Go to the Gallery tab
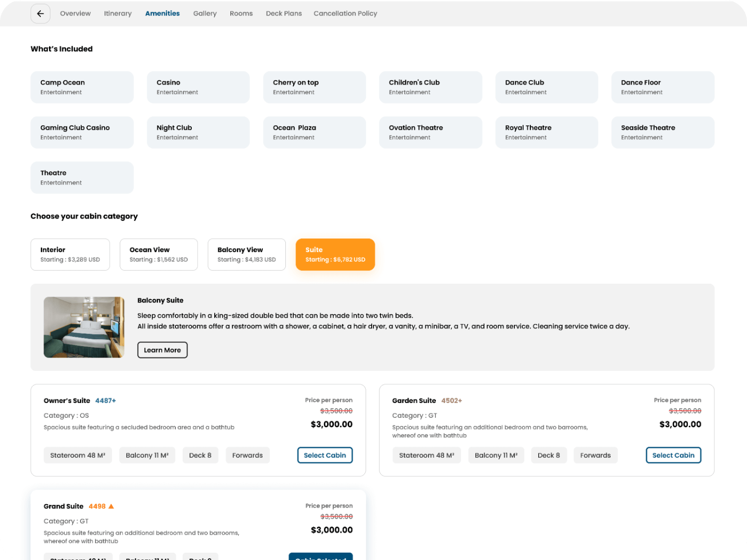The height and width of the screenshot is (560, 747). coord(205,14)
